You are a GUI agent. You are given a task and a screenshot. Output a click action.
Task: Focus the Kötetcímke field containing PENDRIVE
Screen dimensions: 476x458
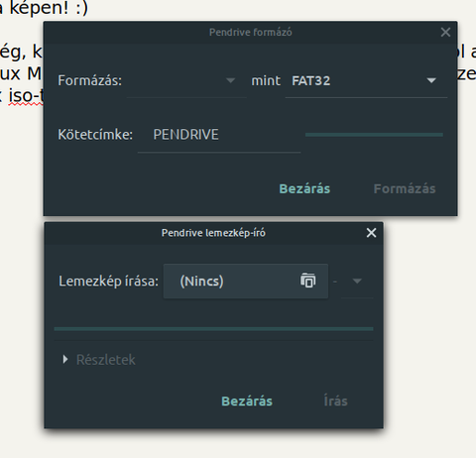pyautogui.click(x=219, y=135)
